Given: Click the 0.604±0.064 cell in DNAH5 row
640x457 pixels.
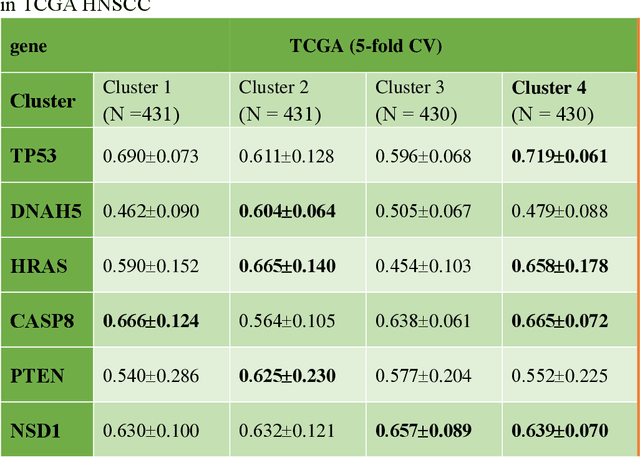Looking at the screenshot, I should [287, 211].
